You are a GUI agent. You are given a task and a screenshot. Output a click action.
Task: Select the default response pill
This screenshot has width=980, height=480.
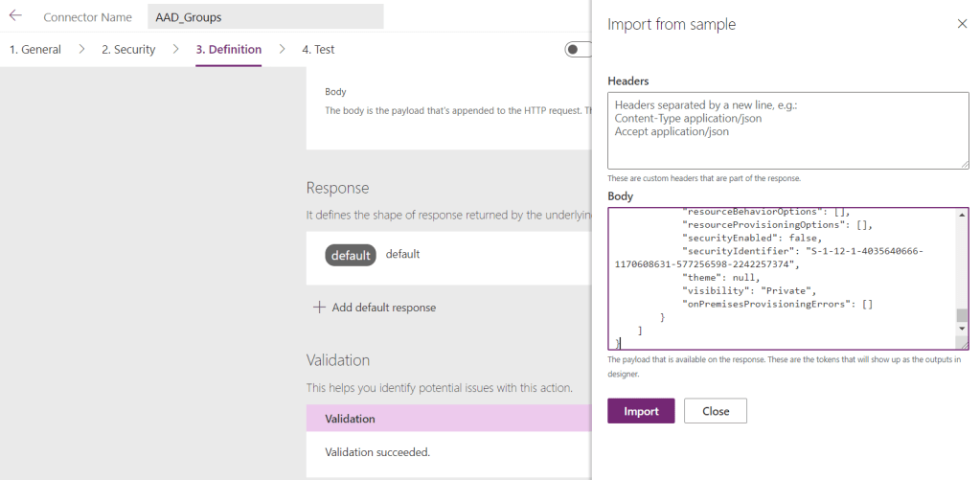351,255
